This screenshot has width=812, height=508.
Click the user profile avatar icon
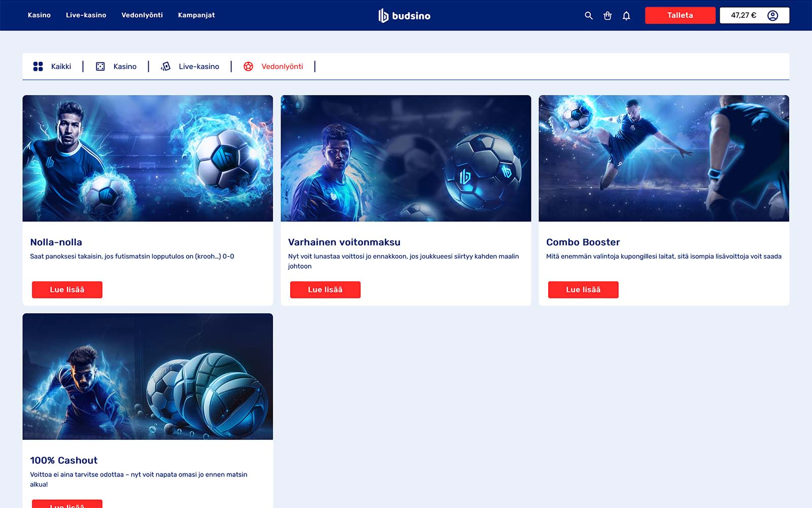point(772,15)
